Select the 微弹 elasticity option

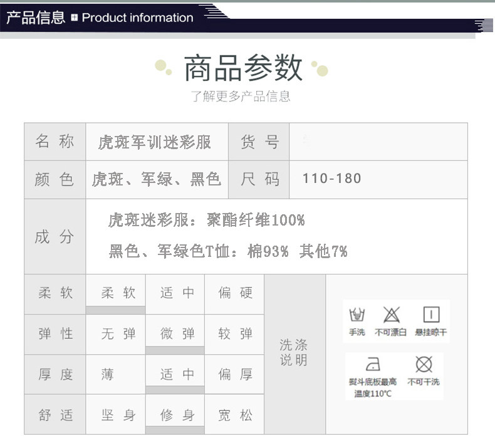tap(175, 334)
